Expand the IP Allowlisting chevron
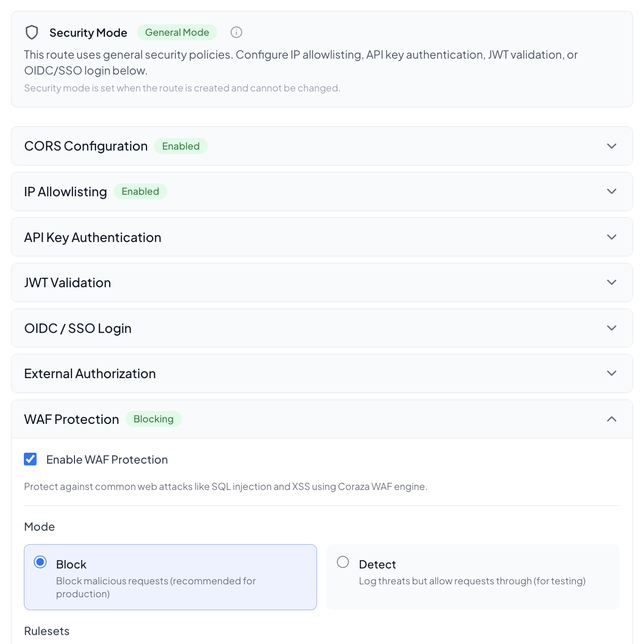 tap(612, 191)
